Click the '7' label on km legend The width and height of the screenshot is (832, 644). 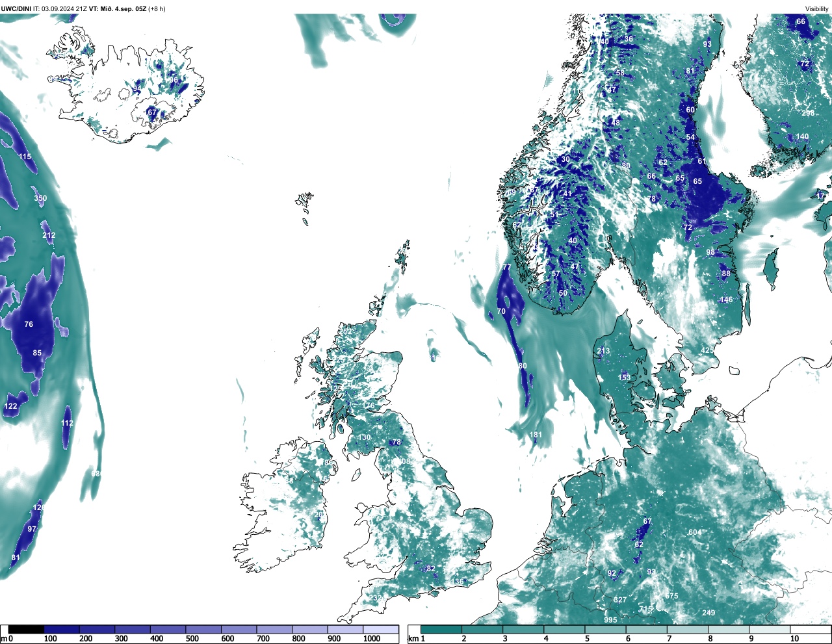click(x=669, y=639)
